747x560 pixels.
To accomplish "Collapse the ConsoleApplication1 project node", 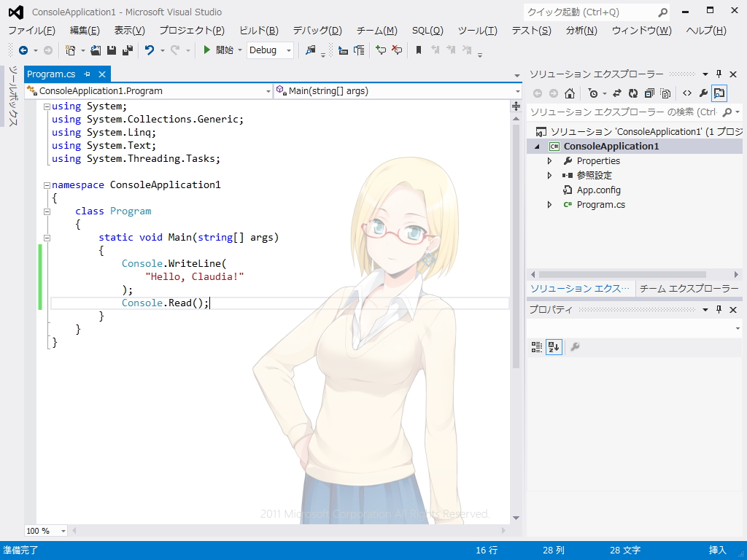I will tap(538, 147).
